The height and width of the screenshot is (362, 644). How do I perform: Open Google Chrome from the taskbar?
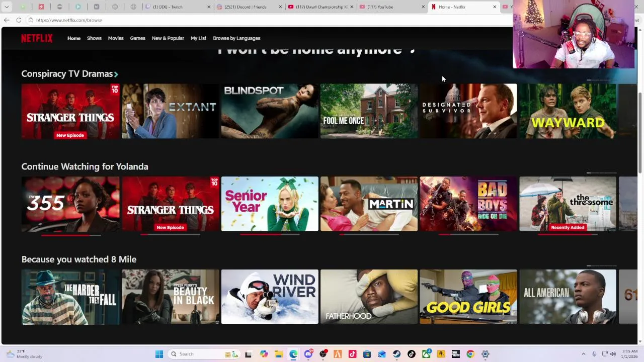coord(470,354)
